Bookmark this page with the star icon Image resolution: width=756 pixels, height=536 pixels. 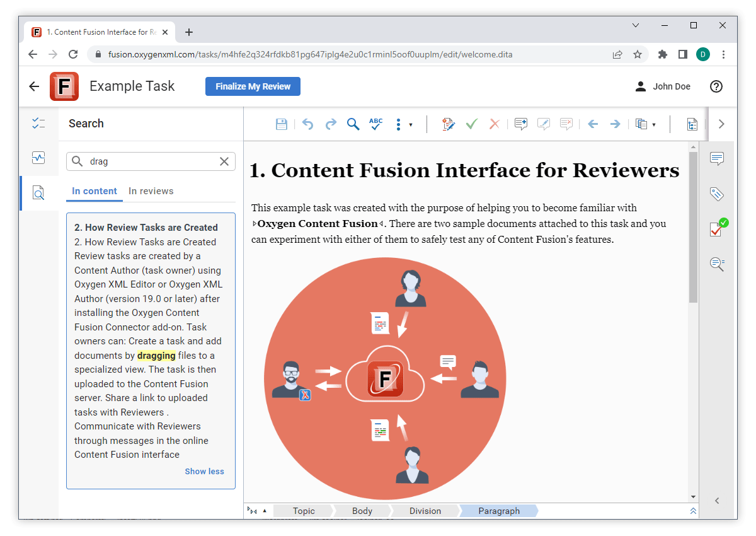click(638, 54)
